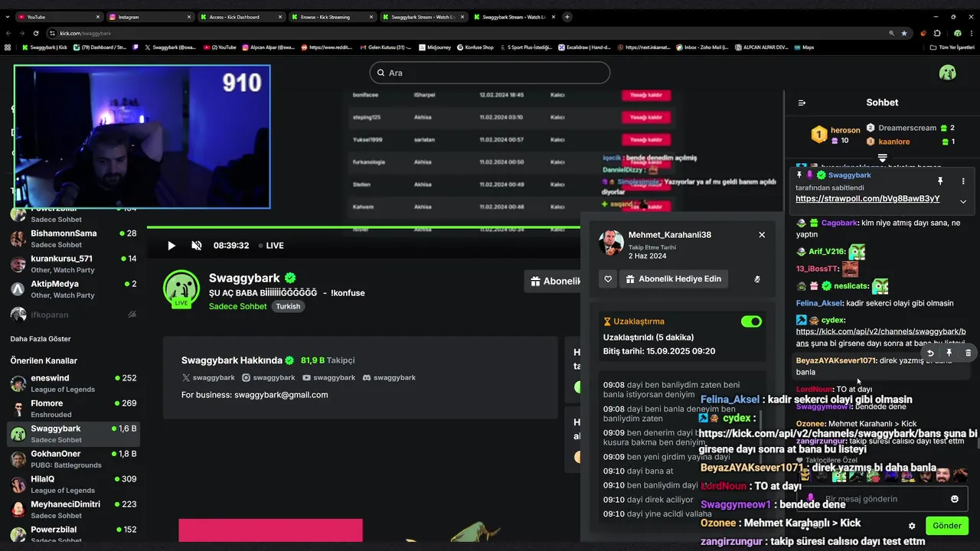Open pinned message three-dot menu
980x551 pixels.
pyautogui.click(x=963, y=181)
